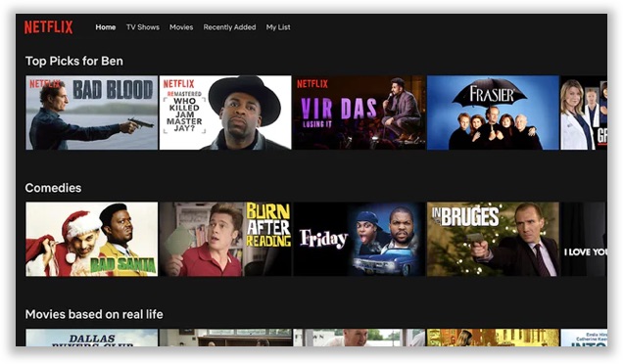The width and height of the screenshot is (623, 364).
Task: Select In Bruges movie thumbnail
Action: (493, 240)
